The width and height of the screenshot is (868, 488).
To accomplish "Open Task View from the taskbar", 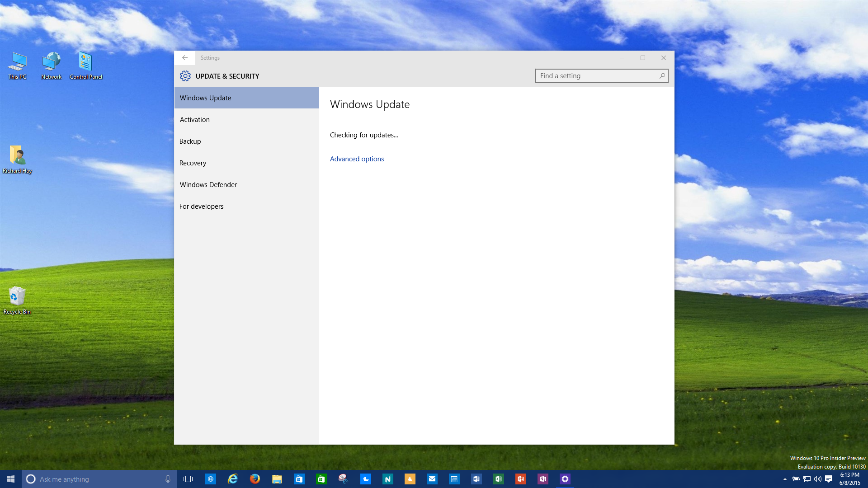I will point(188,479).
